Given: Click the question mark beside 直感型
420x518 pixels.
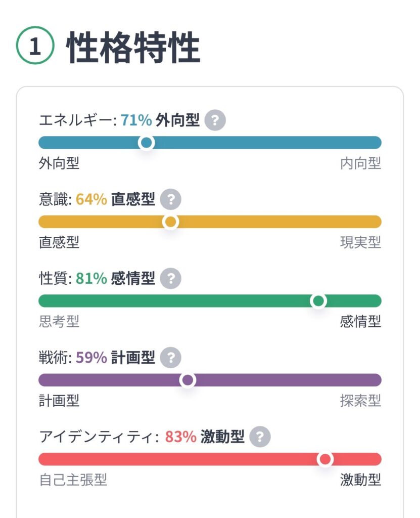Looking at the screenshot, I should click(171, 200).
